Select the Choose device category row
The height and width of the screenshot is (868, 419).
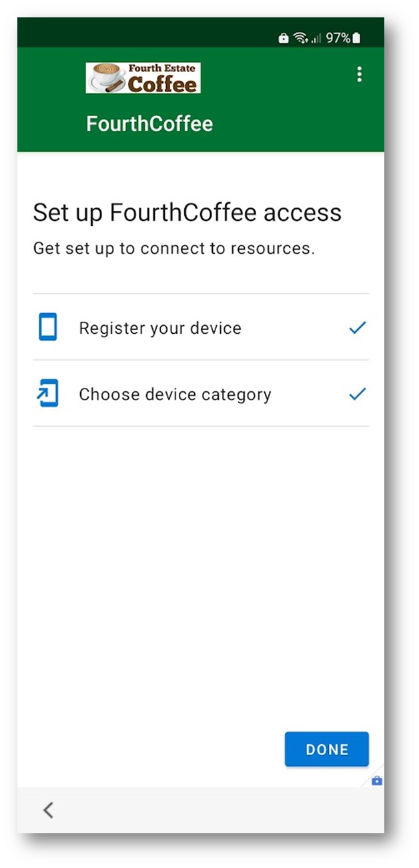[x=201, y=393]
